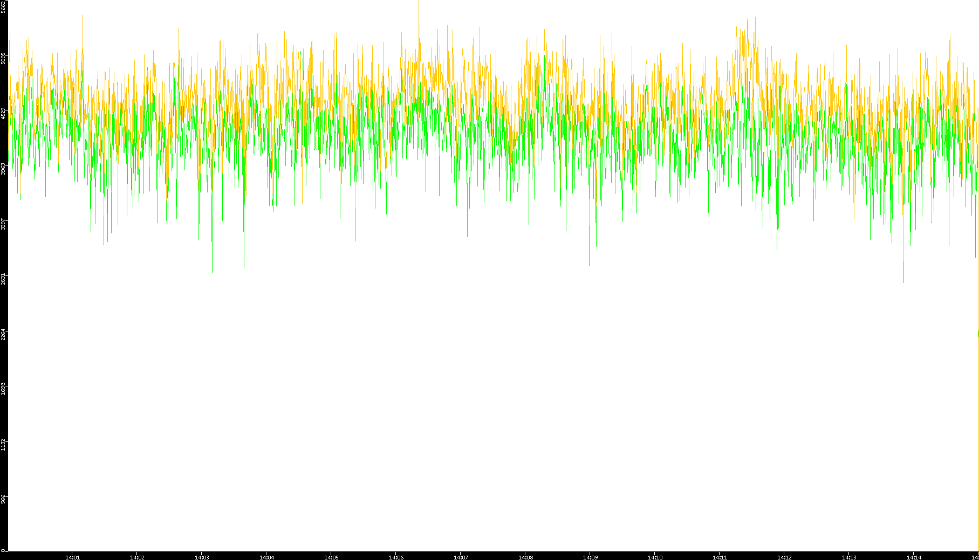Click the 3397 vertical axis label
979x560 pixels.
click(x=3, y=224)
